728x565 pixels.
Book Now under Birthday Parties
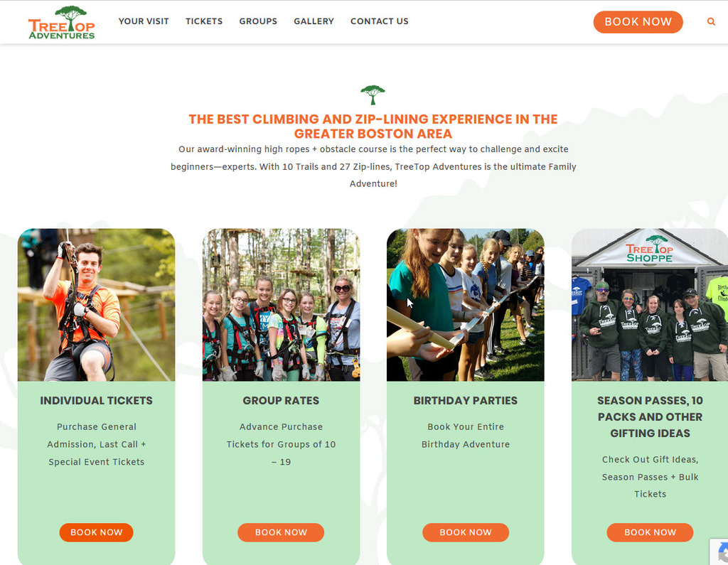click(x=466, y=532)
